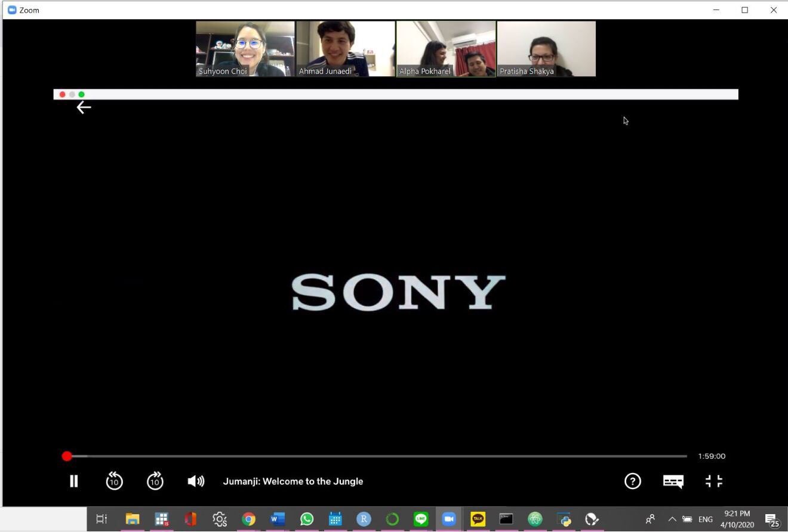Viewport: 788px width, 532px height.
Task: Click the ENG language indicator
Action: click(x=706, y=519)
